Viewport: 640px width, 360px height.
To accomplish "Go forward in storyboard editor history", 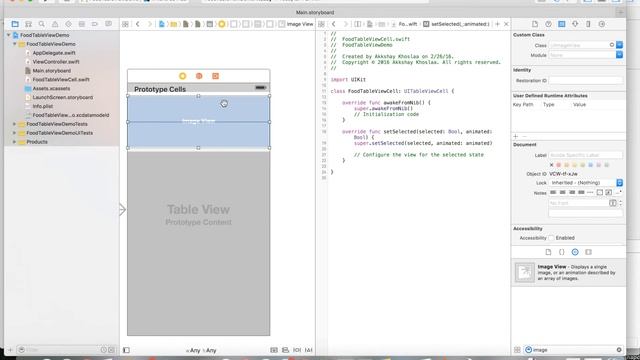I will (149, 24).
